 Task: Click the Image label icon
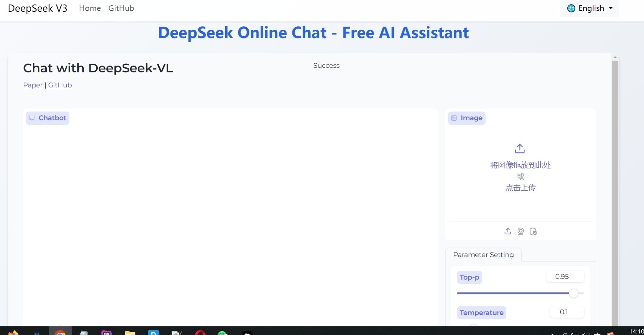coord(454,118)
